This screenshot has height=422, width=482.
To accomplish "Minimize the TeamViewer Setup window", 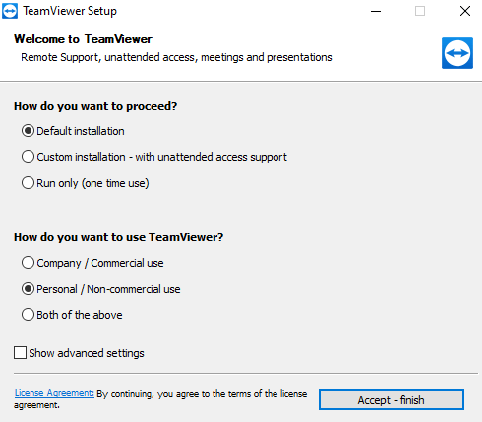I will tap(376, 11).
